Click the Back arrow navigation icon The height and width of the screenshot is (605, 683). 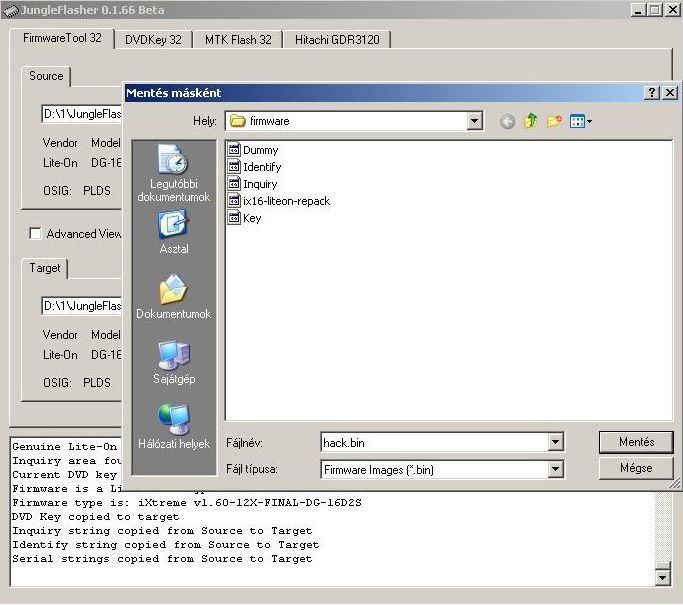coord(507,121)
